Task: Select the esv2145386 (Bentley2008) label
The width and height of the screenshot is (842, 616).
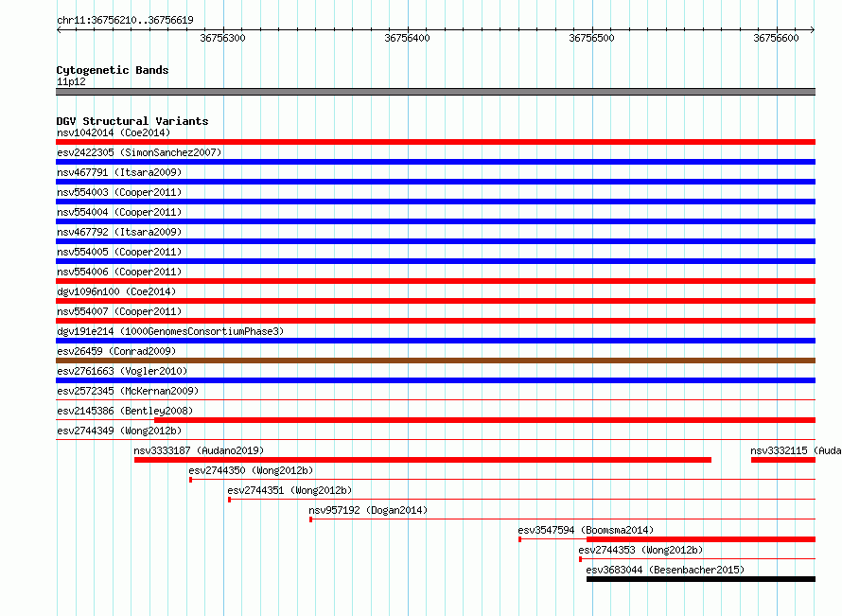Action: [x=125, y=411]
